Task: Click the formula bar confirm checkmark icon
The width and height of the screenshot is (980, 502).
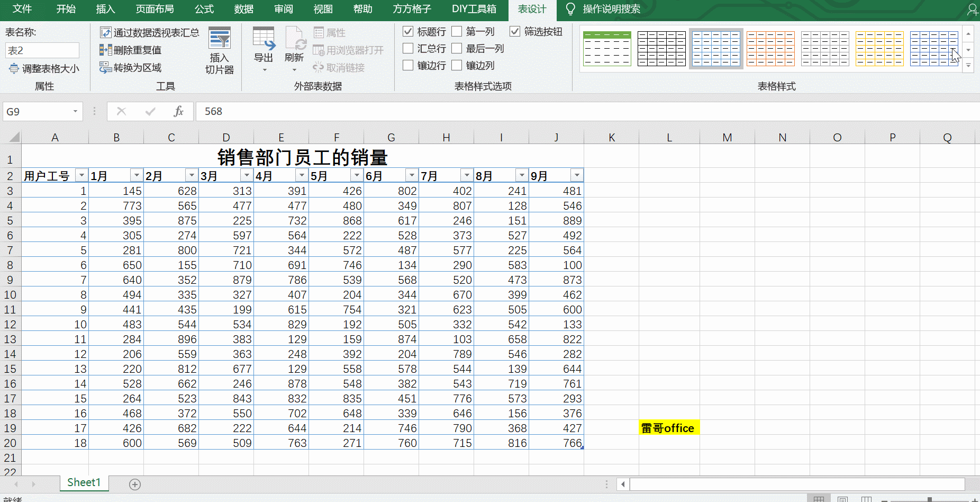Action: (x=150, y=111)
